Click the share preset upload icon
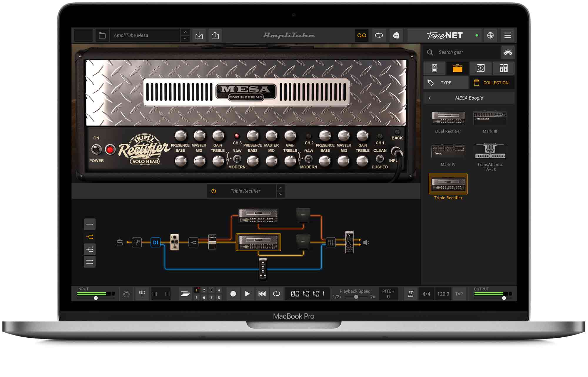This screenshot has width=588, height=377. tap(215, 36)
